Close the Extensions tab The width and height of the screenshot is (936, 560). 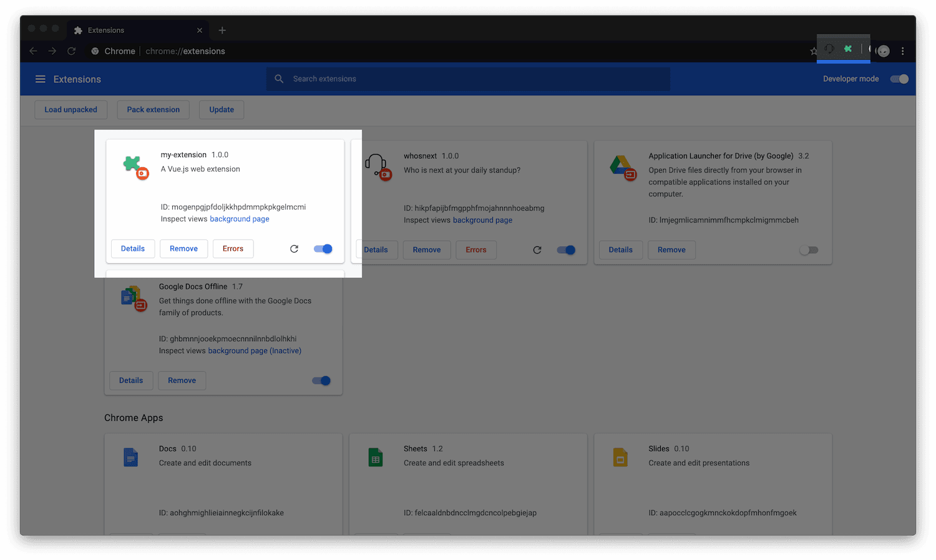point(200,30)
